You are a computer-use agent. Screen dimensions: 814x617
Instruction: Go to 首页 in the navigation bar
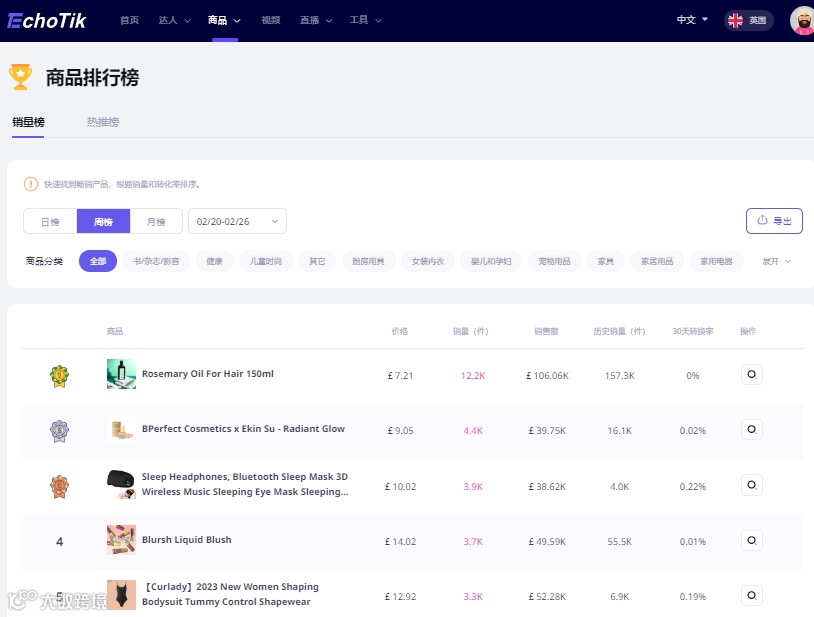pyautogui.click(x=129, y=20)
